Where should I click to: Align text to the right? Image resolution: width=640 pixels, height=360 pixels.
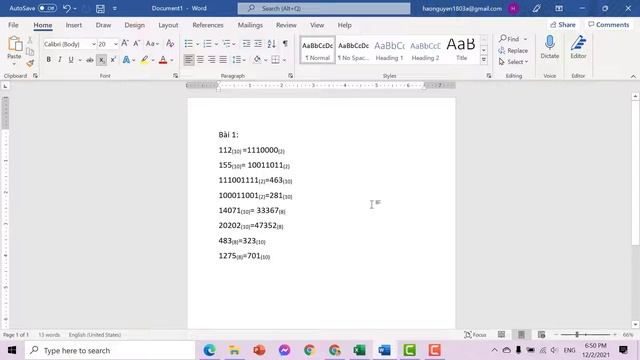[211, 60]
